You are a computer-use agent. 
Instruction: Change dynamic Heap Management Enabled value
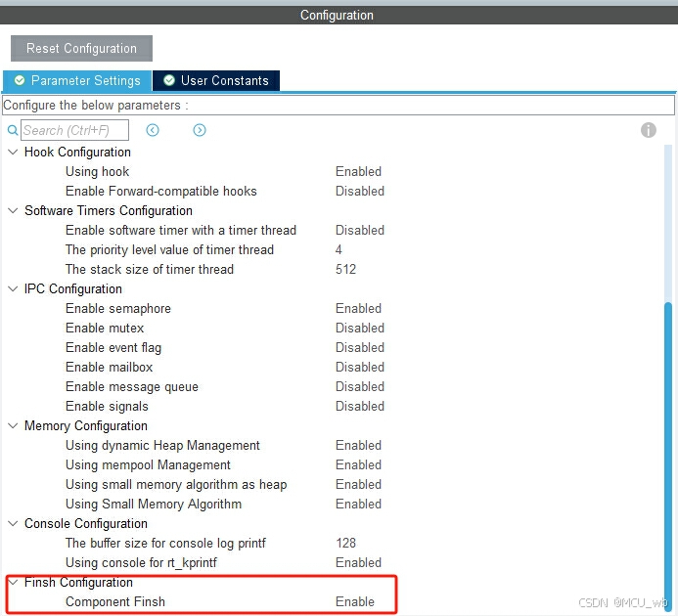pos(358,445)
